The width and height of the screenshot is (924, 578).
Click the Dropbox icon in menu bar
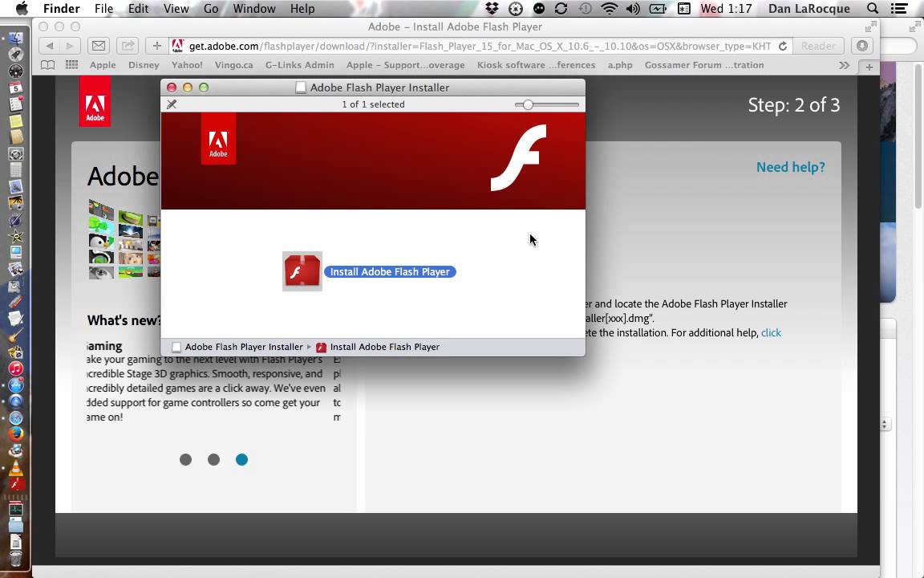pyautogui.click(x=492, y=9)
